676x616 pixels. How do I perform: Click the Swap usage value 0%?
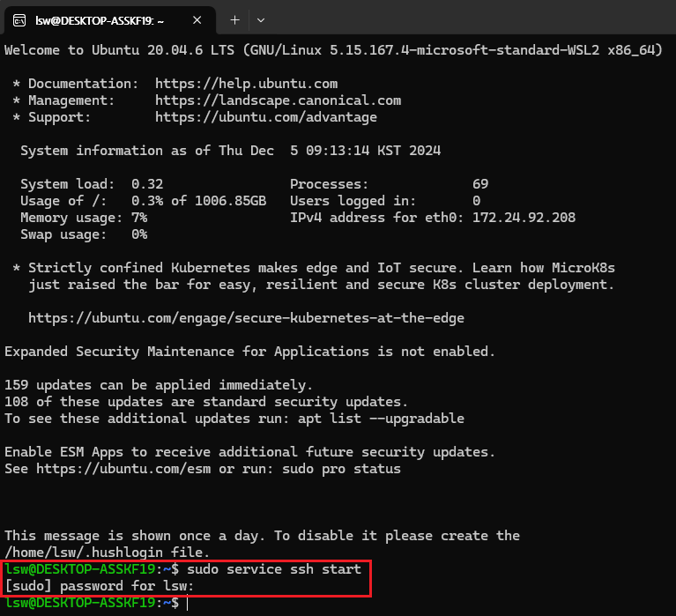[x=139, y=234]
